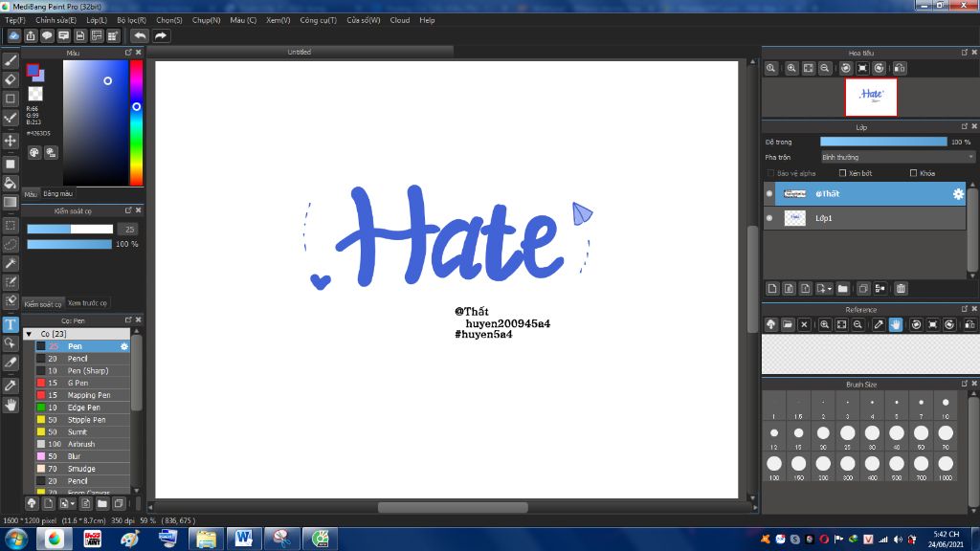Open the color palette icon in Color panel

tap(34, 152)
